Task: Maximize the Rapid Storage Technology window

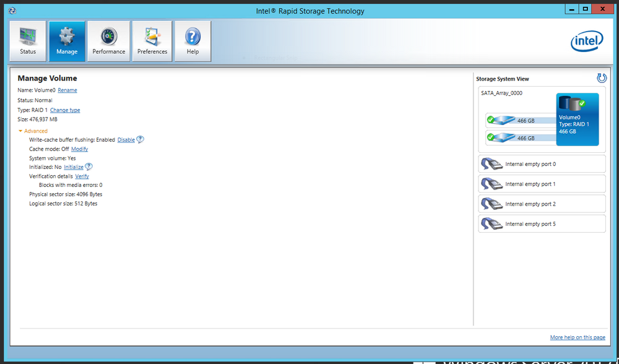Action: coord(586,9)
